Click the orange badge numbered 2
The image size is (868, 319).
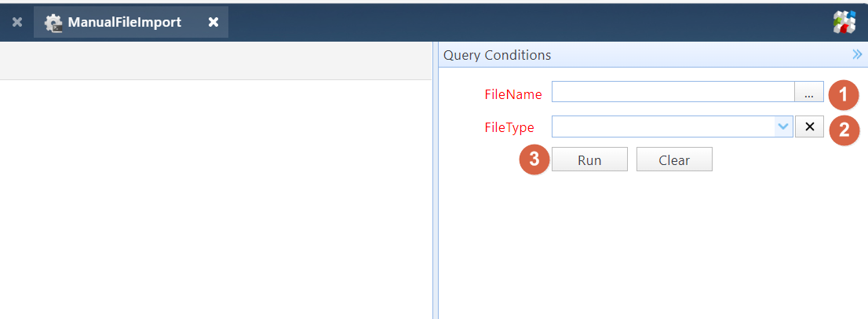(x=844, y=130)
